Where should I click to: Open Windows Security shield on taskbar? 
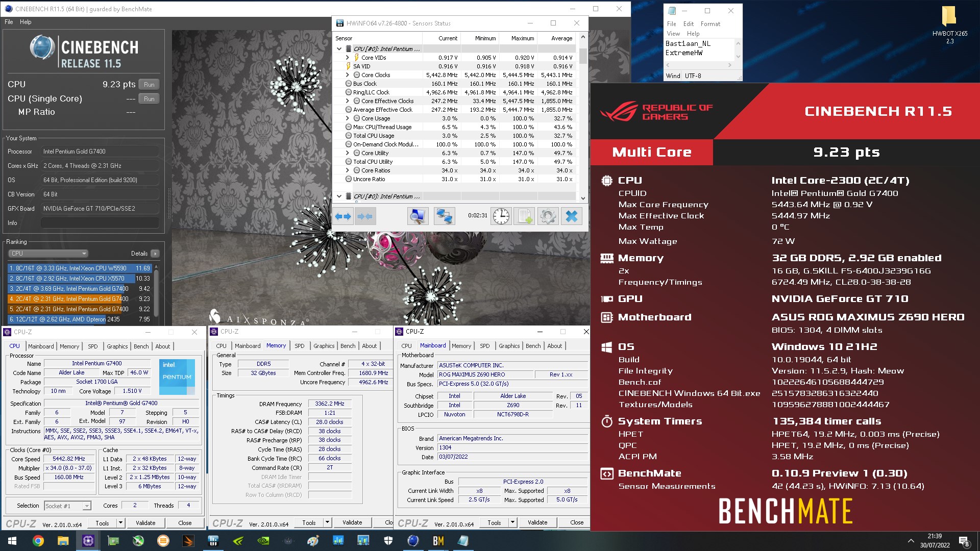tap(388, 541)
